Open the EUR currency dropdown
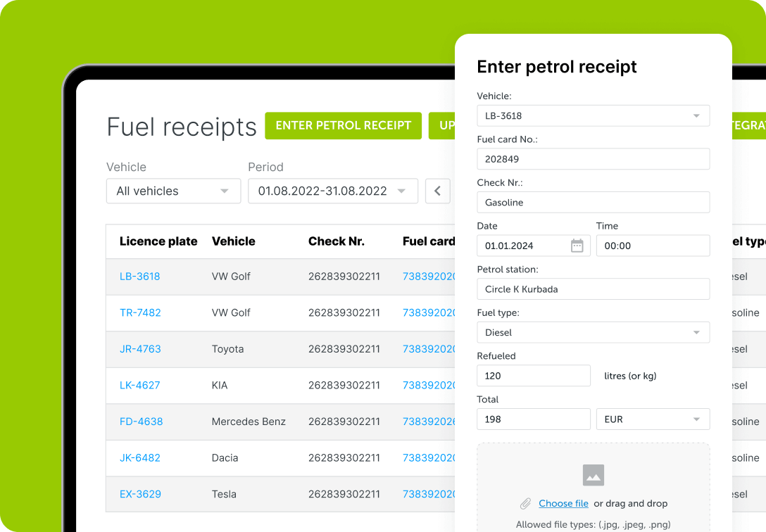This screenshot has width=766, height=532. pyautogui.click(x=653, y=419)
